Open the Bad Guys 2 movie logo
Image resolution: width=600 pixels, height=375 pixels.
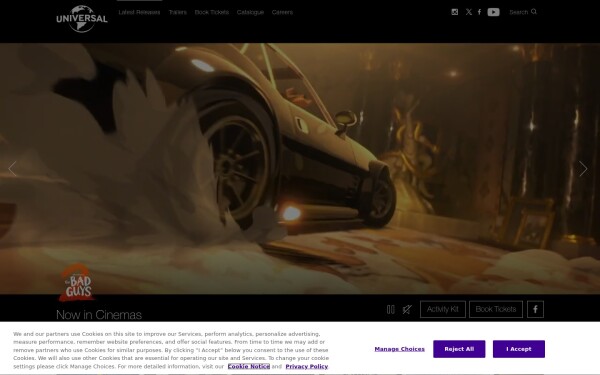tap(77, 283)
